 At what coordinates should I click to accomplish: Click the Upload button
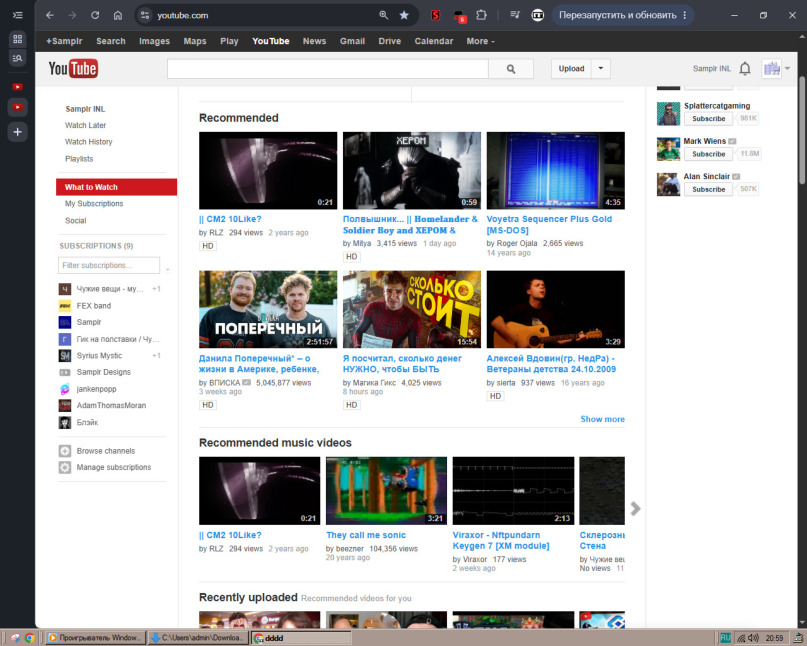(571, 68)
